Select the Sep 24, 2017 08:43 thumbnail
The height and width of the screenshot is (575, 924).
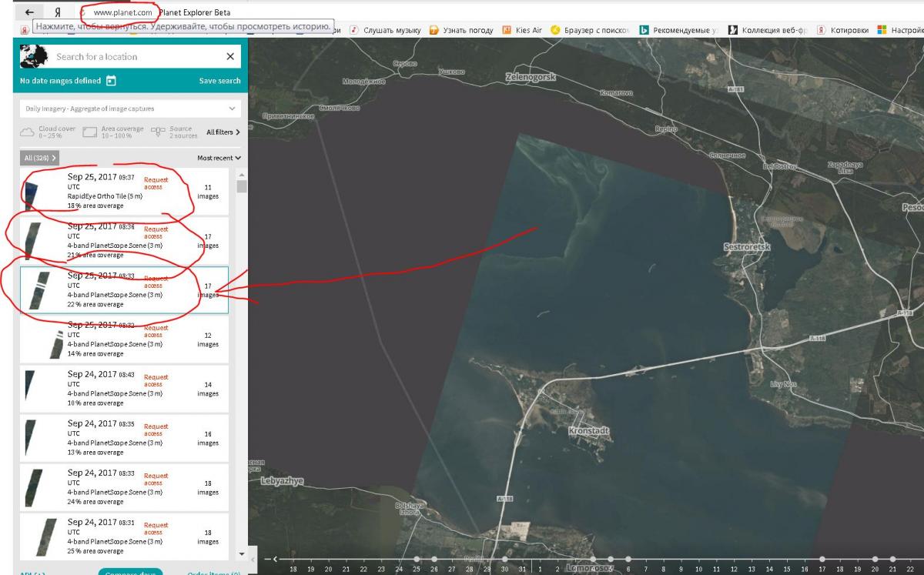tap(30, 388)
